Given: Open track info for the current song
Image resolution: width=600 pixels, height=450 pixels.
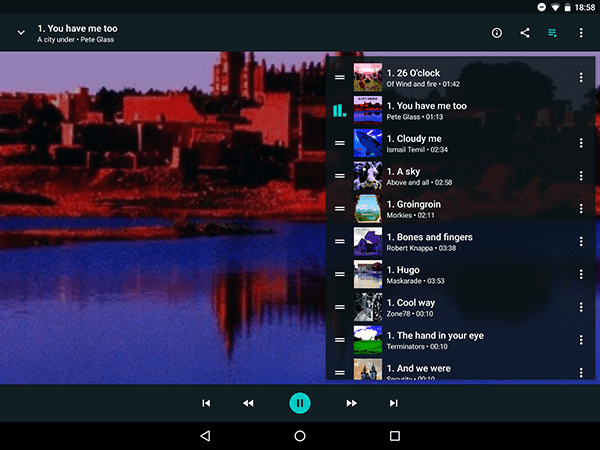Looking at the screenshot, I should pos(497,33).
